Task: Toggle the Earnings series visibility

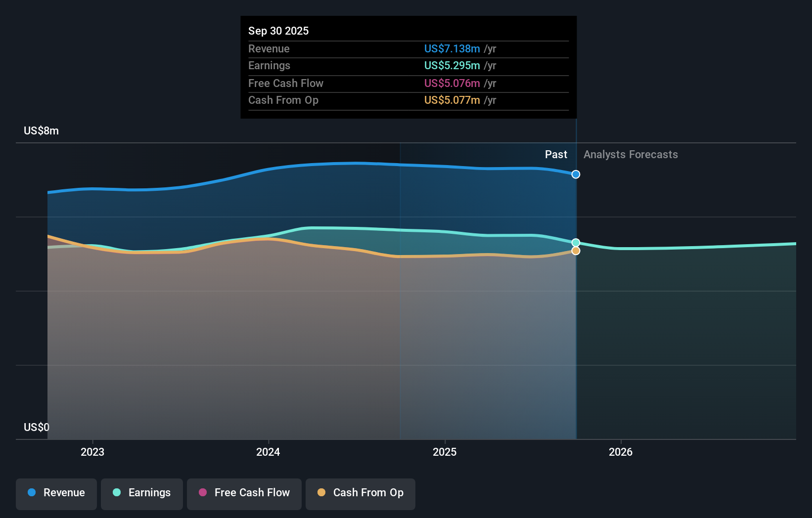Action: pyautogui.click(x=142, y=494)
